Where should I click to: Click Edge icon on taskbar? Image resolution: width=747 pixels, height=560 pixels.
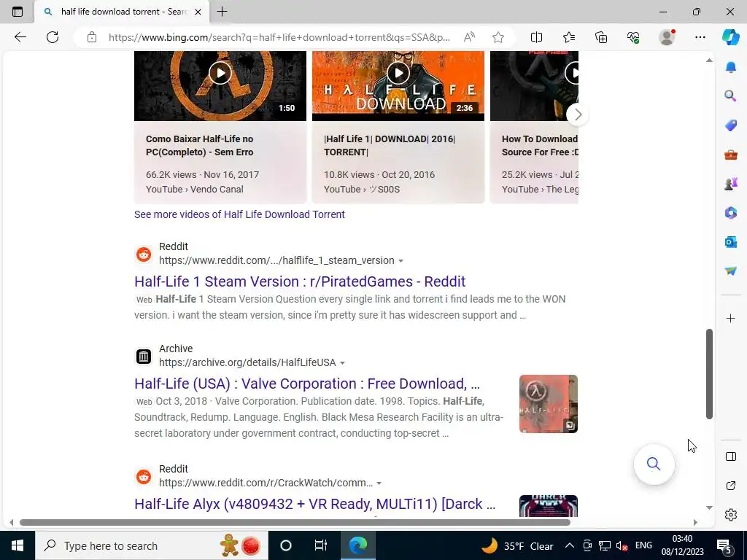pyautogui.click(x=357, y=545)
